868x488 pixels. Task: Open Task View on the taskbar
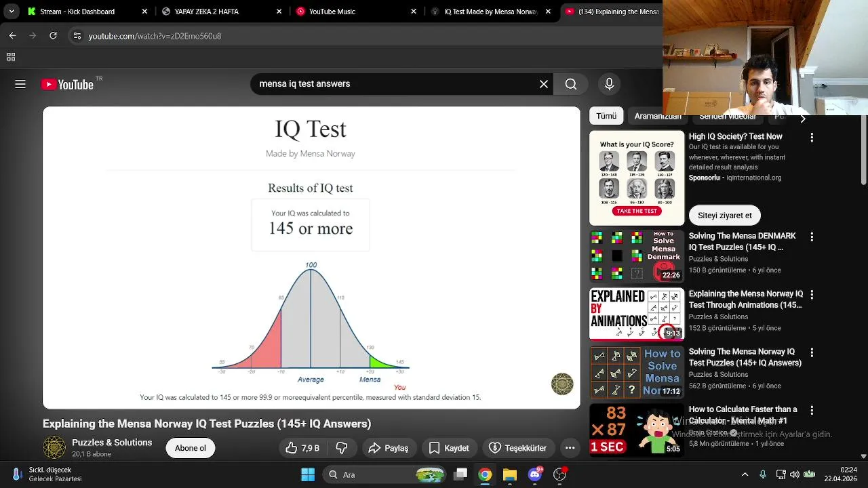click(460, 474)
